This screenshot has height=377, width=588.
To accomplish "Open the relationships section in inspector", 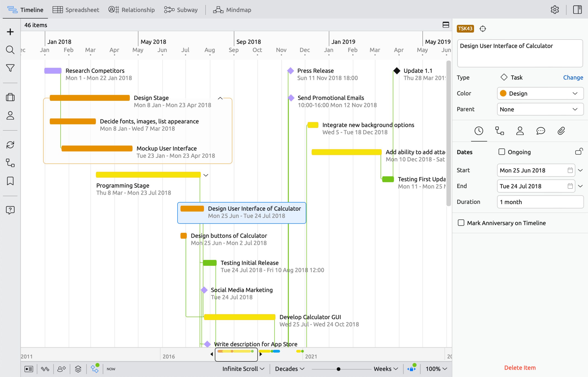I will tap(499, 131).
